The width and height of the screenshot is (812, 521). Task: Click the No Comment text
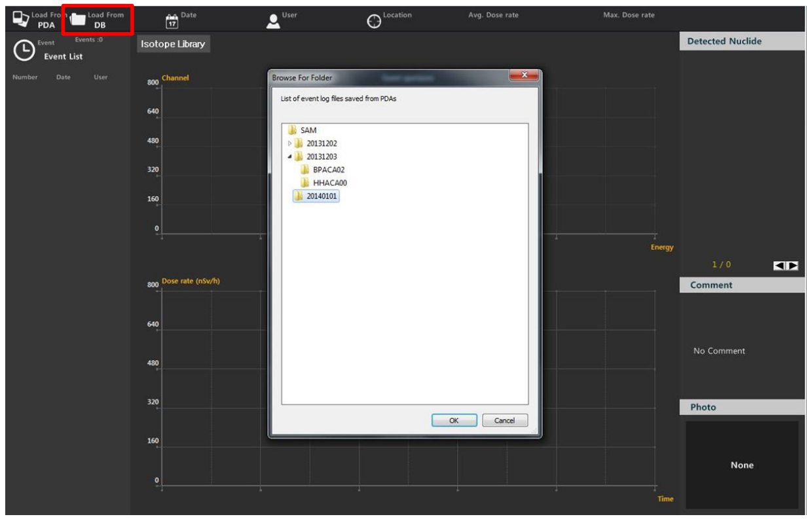[x=719, y=351]
